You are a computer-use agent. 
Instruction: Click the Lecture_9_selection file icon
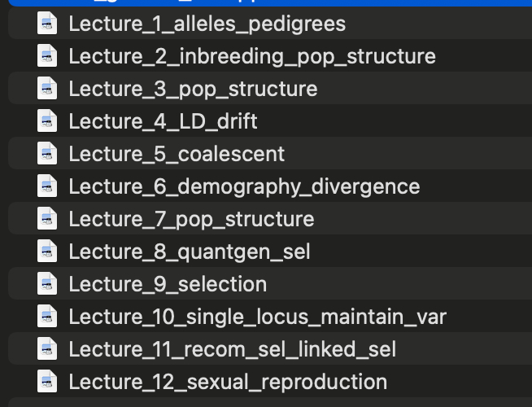pyautogui.click(x=48, y=284)
